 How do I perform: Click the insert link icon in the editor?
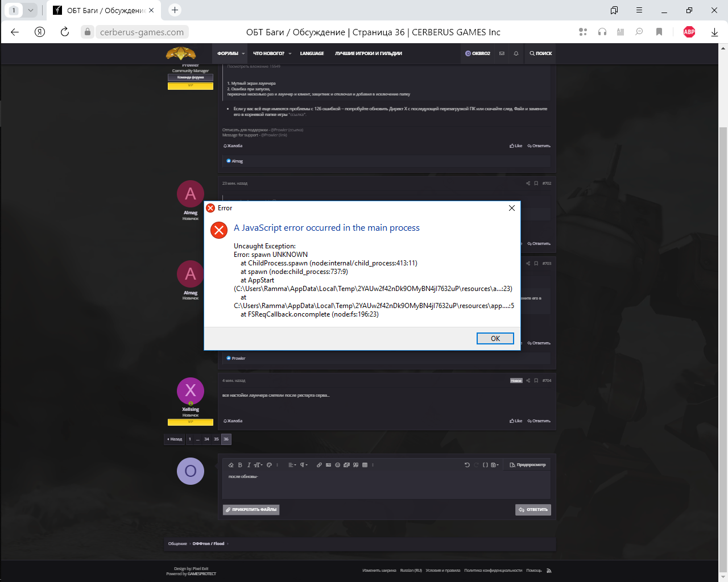tap(319, 465)
